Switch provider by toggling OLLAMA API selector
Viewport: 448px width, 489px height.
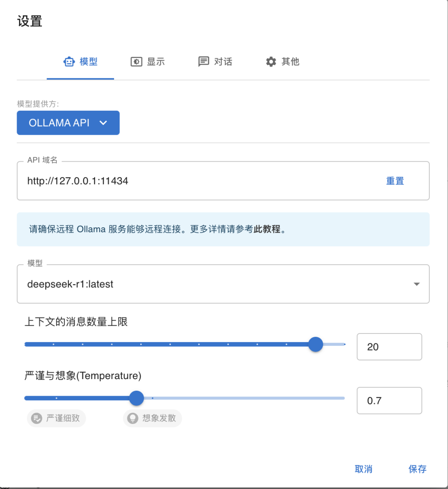point(68,123)
